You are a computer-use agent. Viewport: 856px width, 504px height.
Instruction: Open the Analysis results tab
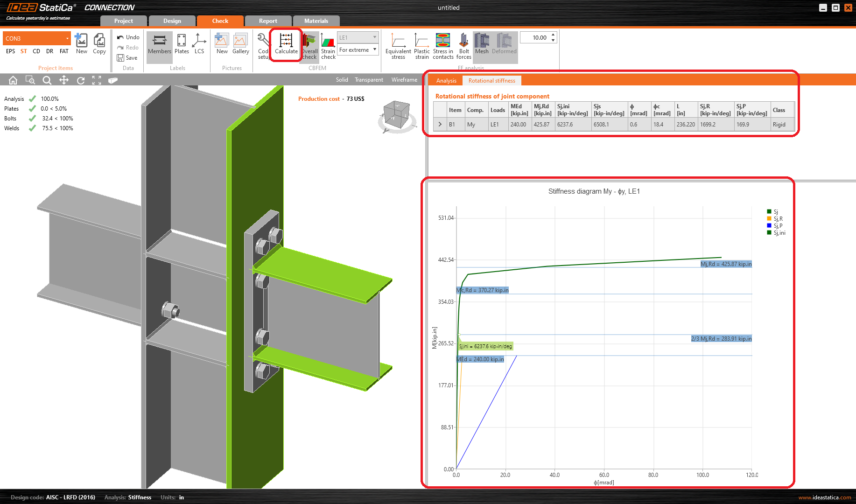click(446, 81)
